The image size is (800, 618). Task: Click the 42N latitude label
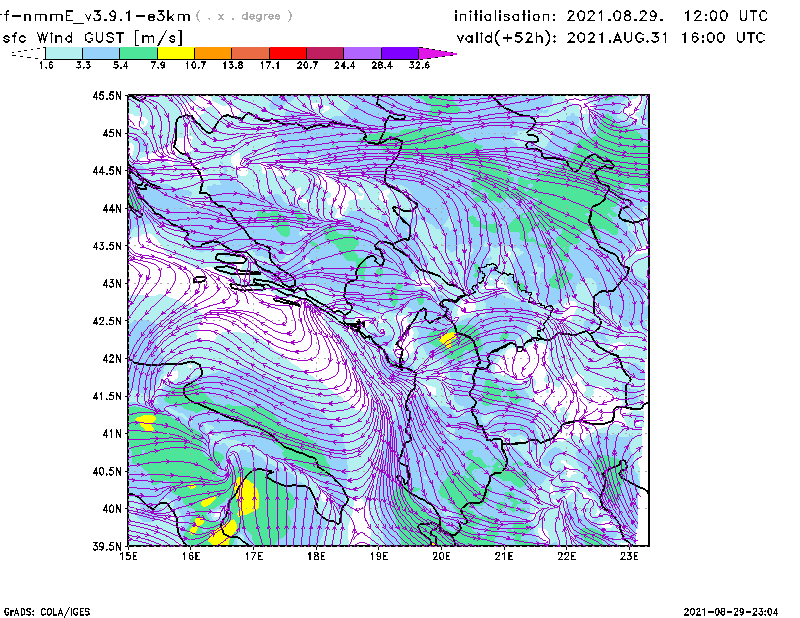[112, 359]
